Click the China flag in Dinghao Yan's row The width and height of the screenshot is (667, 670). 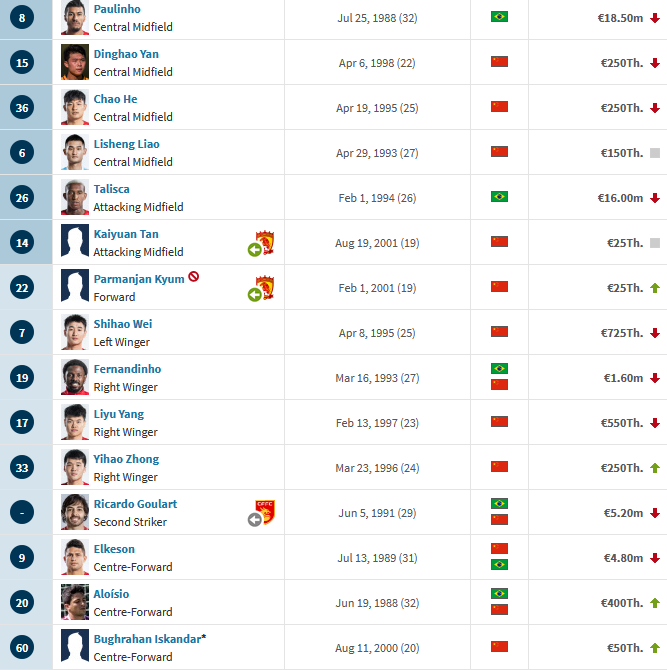[499, 62]
